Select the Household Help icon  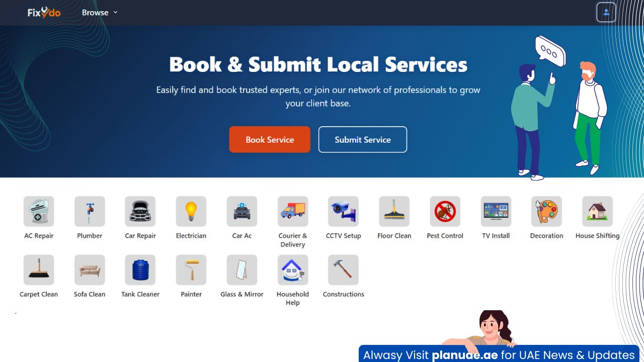pyautogui.click(x=292, y=270)
